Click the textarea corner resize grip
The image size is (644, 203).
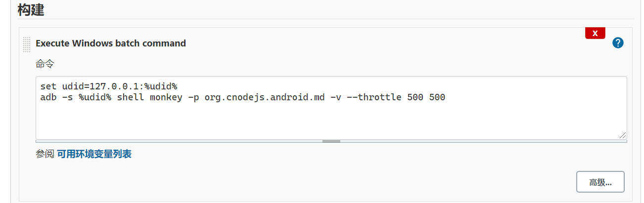(x=622, y=135)
